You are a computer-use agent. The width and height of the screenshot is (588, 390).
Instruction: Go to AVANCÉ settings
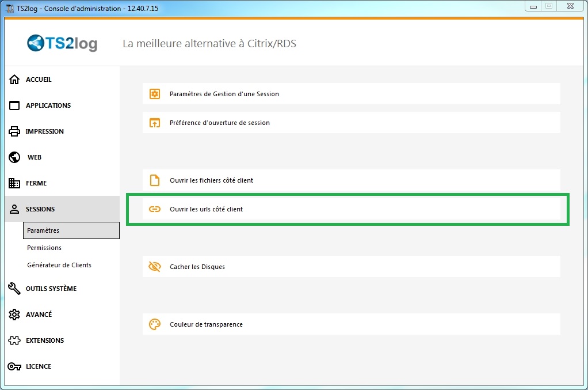click(62, 315)
